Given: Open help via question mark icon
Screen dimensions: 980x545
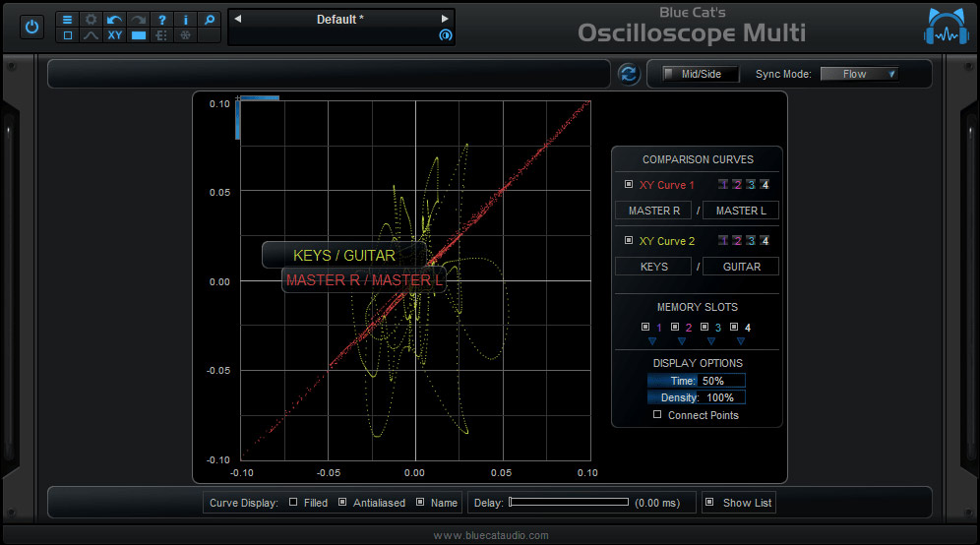Looking at the screenshot, I should pyautogui.click(x=162, y=20).
